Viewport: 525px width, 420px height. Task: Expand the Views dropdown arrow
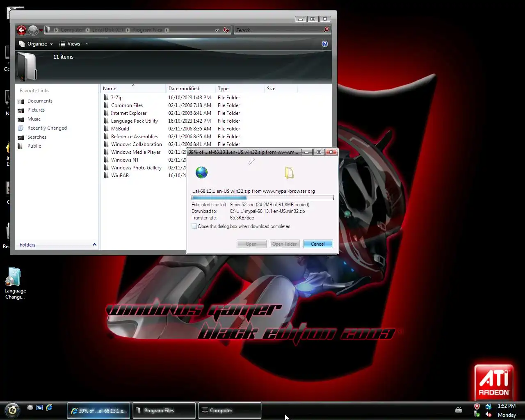pos(87,44)
